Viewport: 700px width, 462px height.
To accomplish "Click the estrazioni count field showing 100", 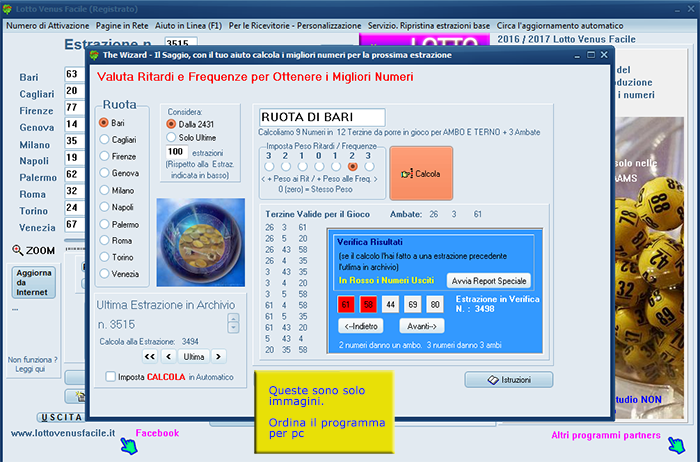I will click(x=176, y=152).
